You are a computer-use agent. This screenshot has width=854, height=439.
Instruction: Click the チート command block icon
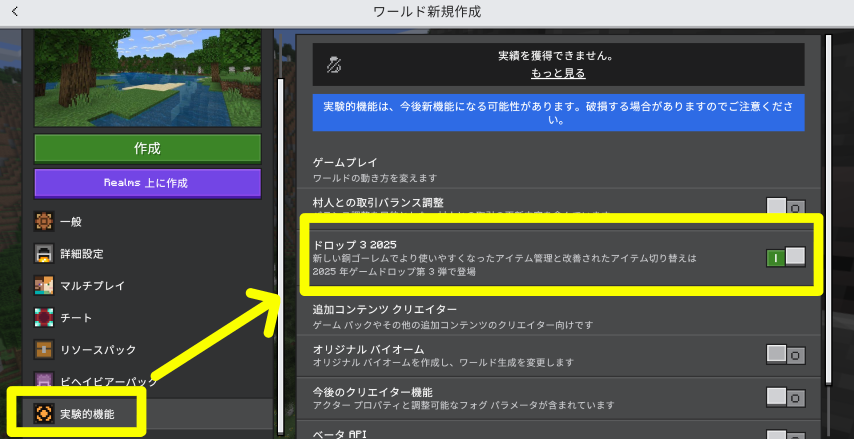[x=44, y=318]
